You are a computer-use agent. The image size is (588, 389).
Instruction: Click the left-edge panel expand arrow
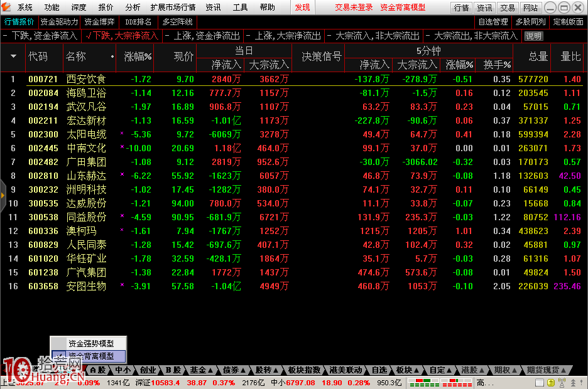[3, 195]
